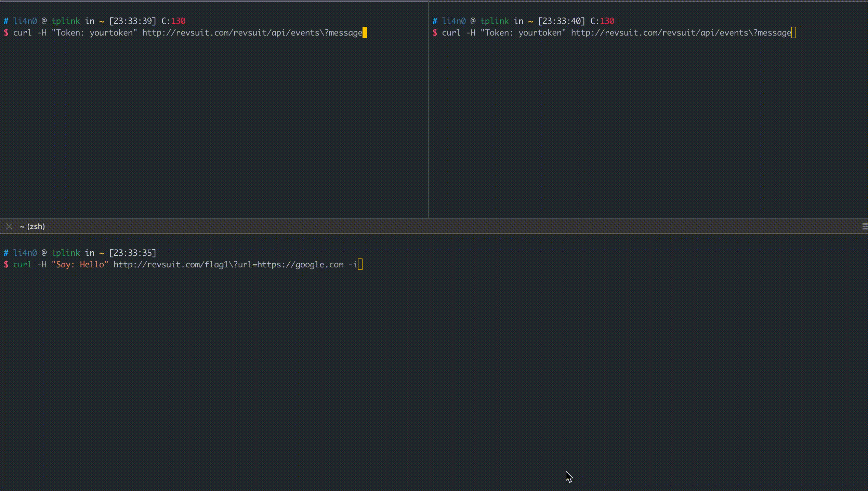
Task: Click the solid yellow cursor block
Action: (x=365, y=33)
